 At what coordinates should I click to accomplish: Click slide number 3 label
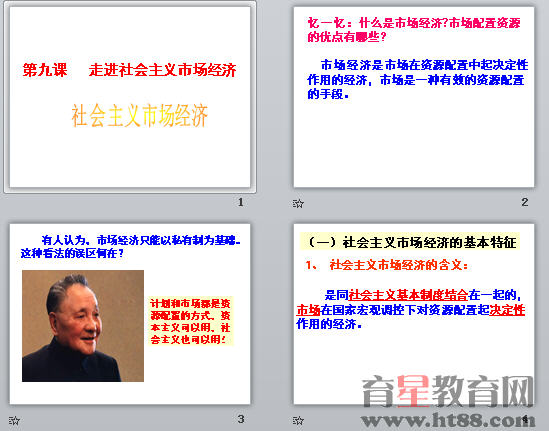coord(241,419)
